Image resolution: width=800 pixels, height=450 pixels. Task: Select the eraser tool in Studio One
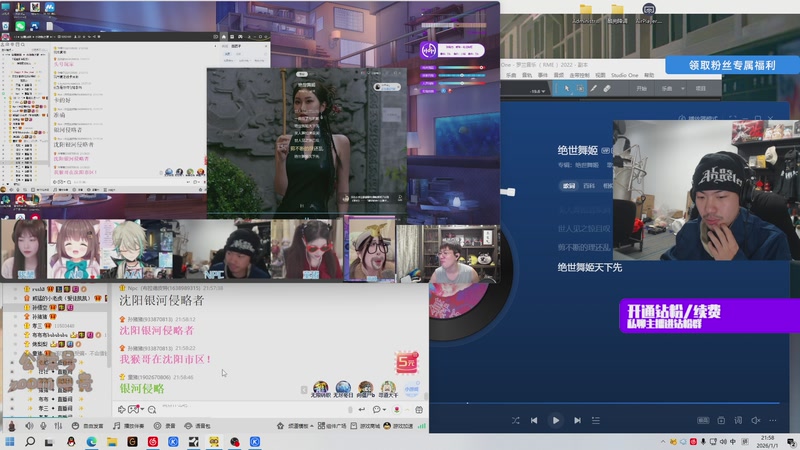coord(607,89)
